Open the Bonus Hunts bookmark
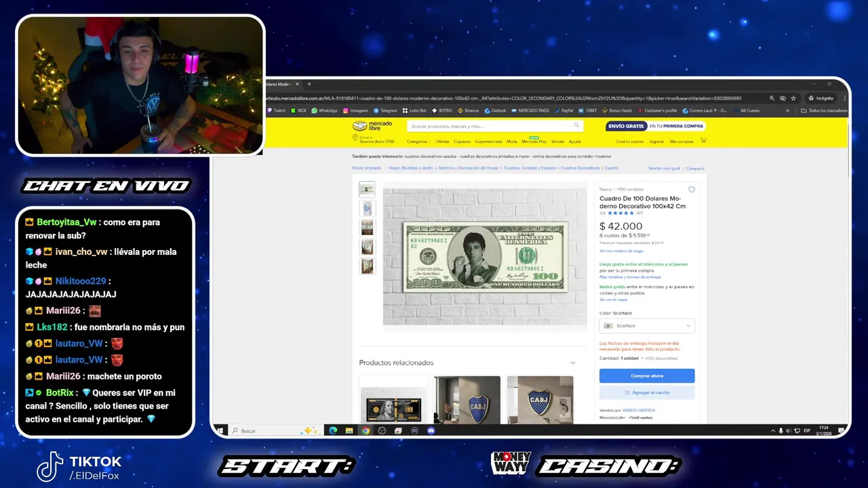 coord(616,110)
